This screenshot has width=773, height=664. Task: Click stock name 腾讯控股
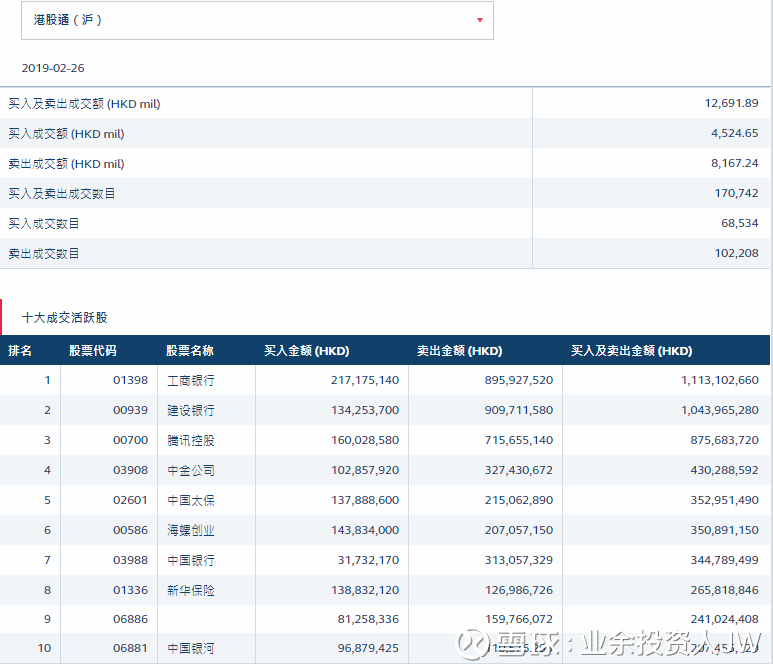(191, 441)
